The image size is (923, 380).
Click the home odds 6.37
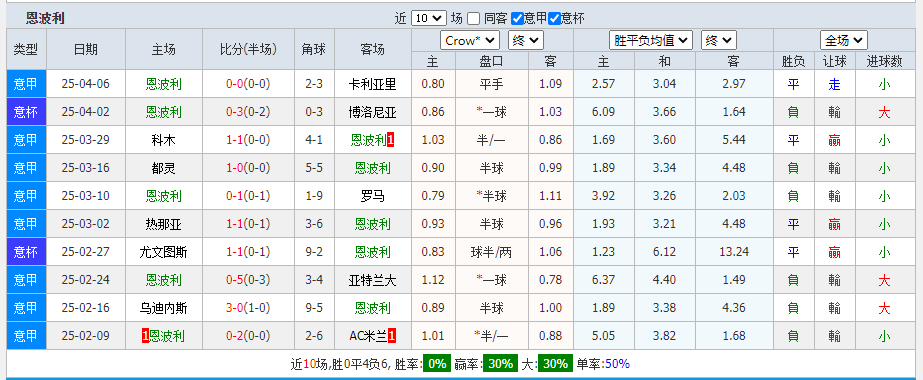(x=603, y=280)
